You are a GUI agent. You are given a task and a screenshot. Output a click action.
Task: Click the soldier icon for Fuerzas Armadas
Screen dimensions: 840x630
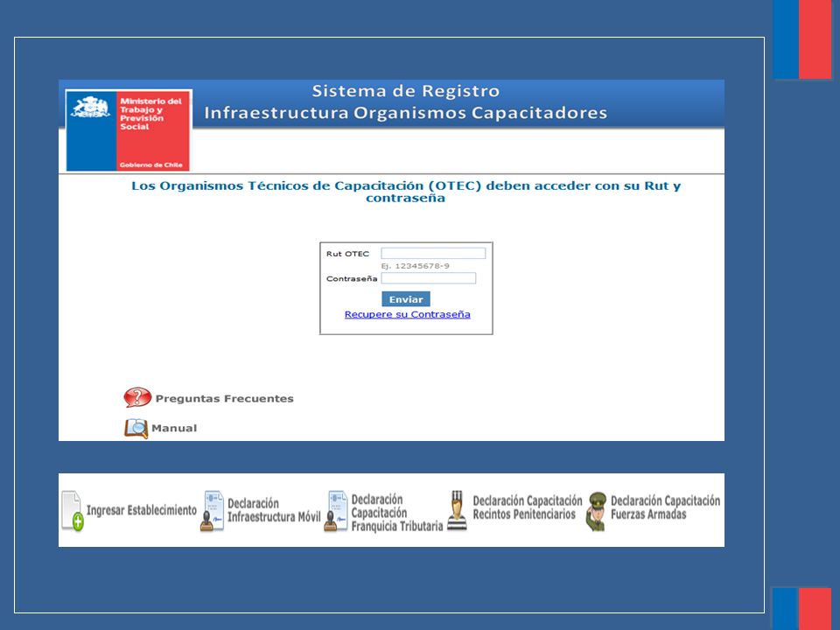596,512
